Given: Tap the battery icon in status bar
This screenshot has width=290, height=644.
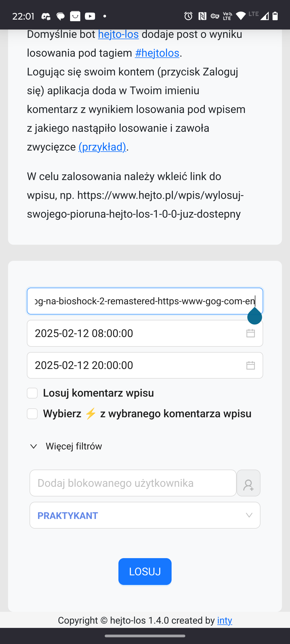Looking at the screenshot, I should tap(275, 16).
